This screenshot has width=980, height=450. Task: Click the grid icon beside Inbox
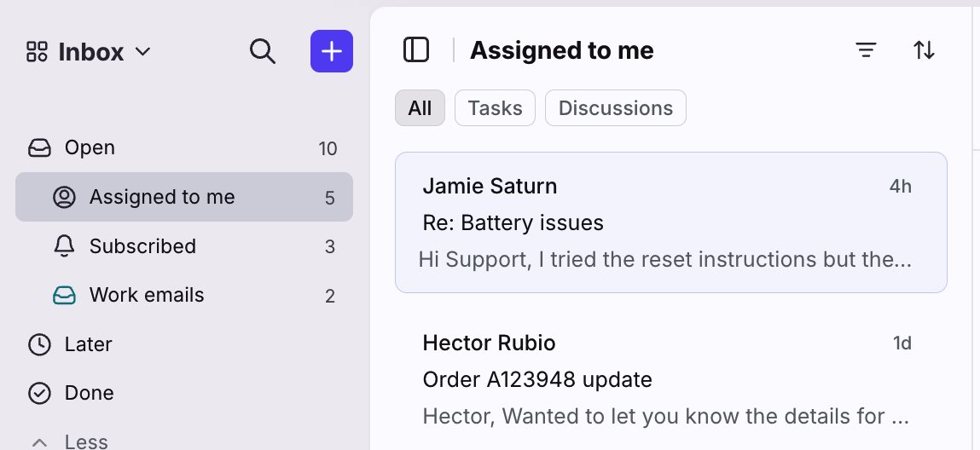(37, 52)
